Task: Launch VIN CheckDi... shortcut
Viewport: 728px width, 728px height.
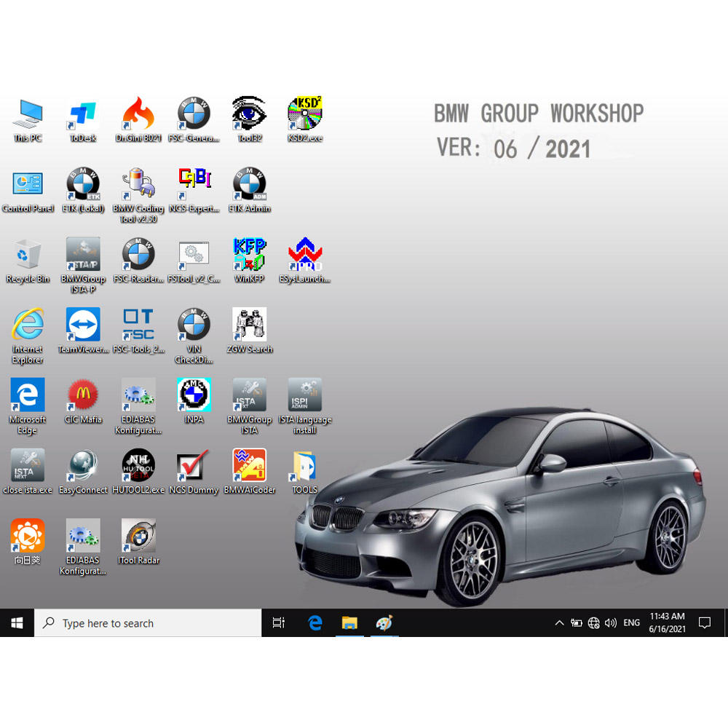Action: 194,335
